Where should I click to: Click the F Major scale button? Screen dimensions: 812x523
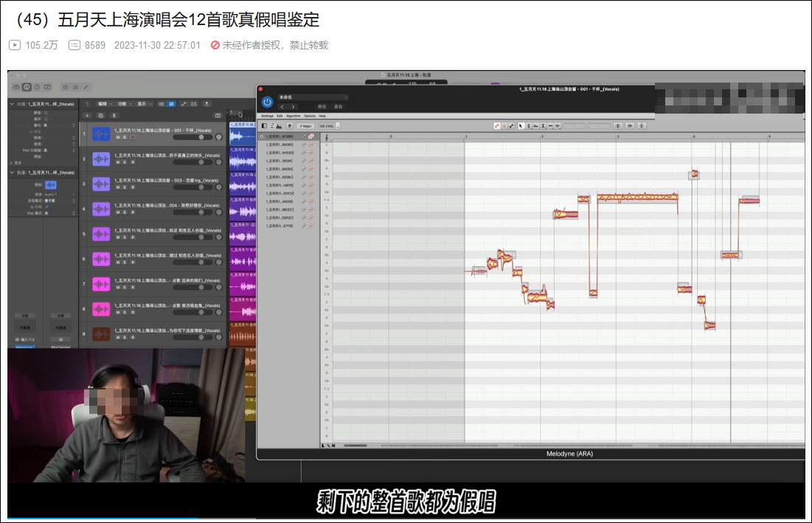pyautogui.click(x=305, y=126)
